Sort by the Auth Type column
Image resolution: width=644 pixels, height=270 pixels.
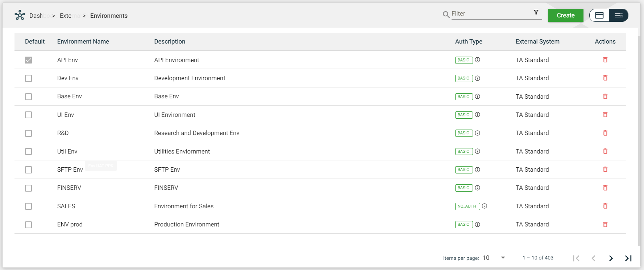click(468, 42)
